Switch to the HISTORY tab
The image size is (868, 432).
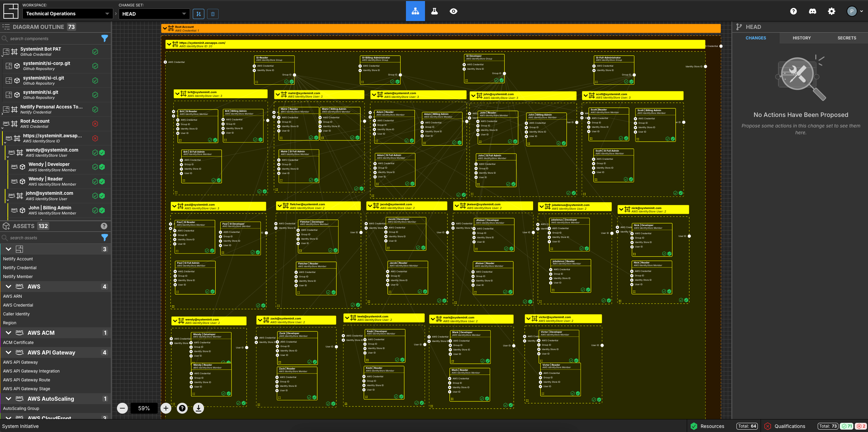click(802, 38)
